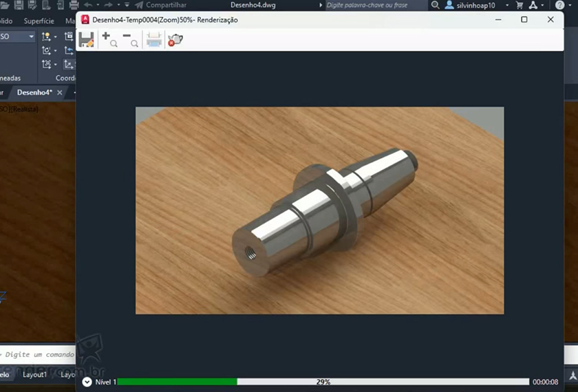Click the Help question mark icon
The height and width of the screenshot is (392, 578).
point(559,5)
